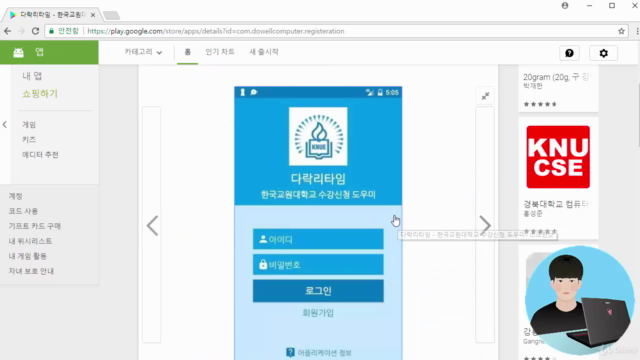Click the secure padlock icon in the address bar
The height and width of the screenshot is (360, 640).
pyautogui.click(x=51, y=31)
